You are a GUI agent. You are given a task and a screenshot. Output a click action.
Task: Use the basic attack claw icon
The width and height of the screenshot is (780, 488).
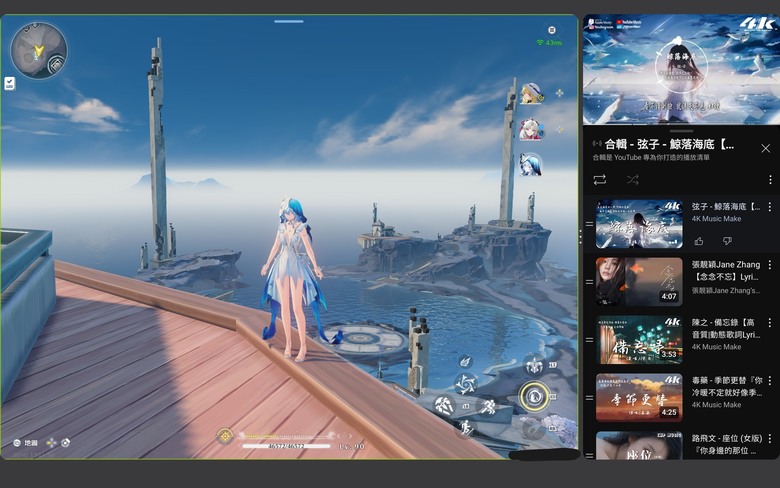[x=444, y=406]
